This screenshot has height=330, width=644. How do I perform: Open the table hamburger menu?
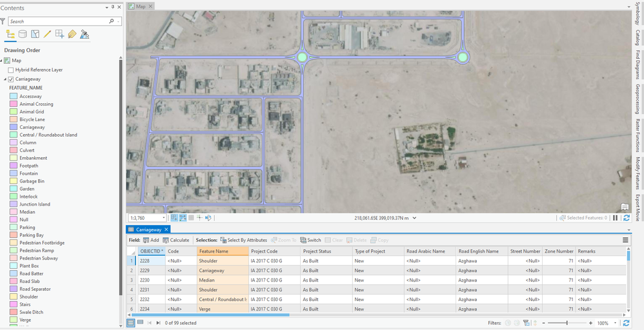(x=625, y=240)
